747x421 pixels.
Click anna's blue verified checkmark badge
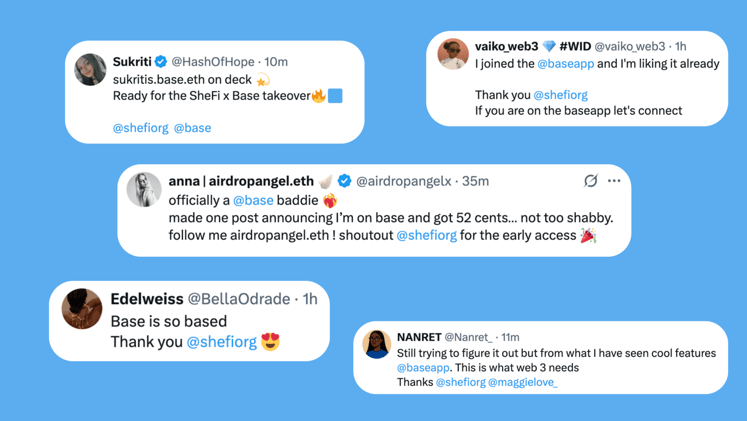344,181
